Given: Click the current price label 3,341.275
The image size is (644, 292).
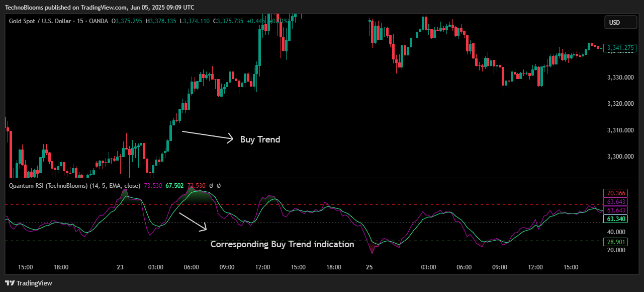Looking at the screenshot, I should click(x=620, y=48).
